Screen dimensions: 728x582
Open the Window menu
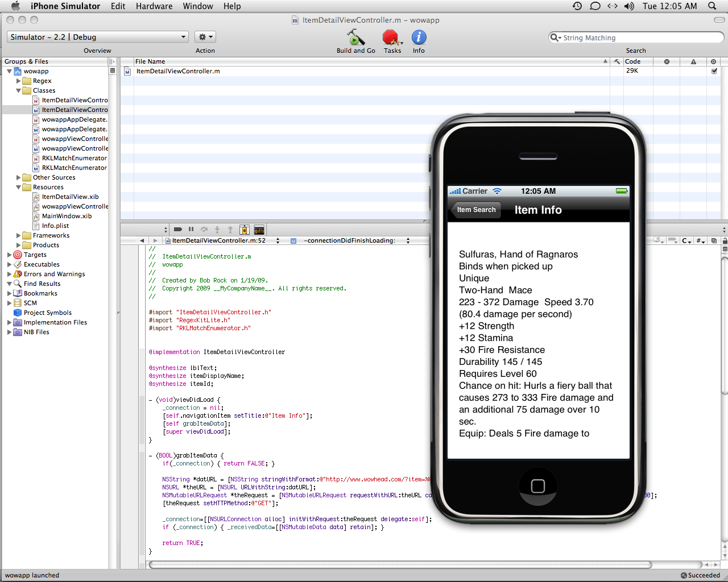pos(198,6)
